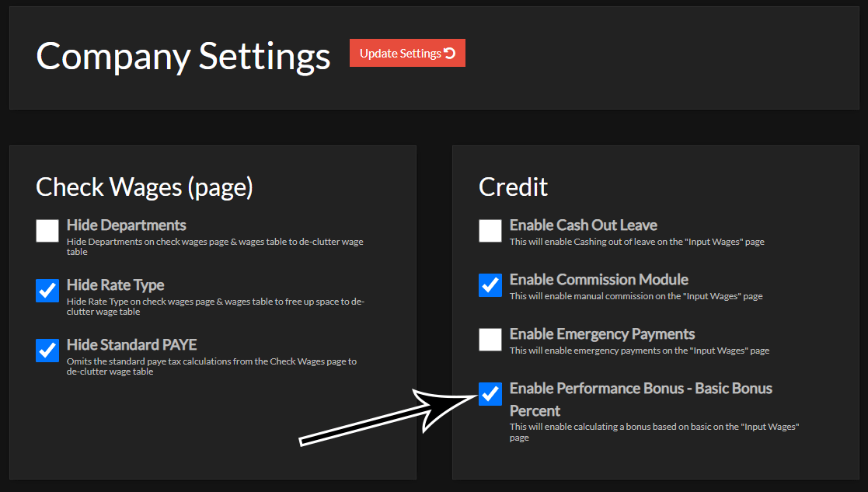Tick the Hide Departments checkbox
This screenshot has width=868, height=492.
[x=47, y=231]
